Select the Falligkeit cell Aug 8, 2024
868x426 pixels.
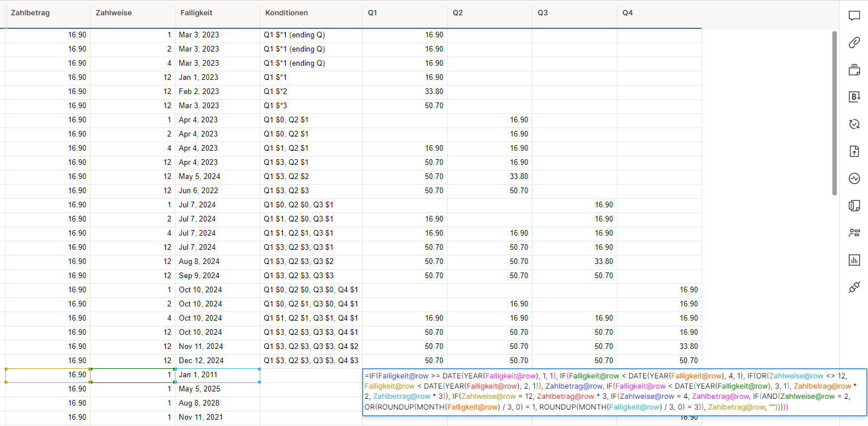tap(218, 261)
